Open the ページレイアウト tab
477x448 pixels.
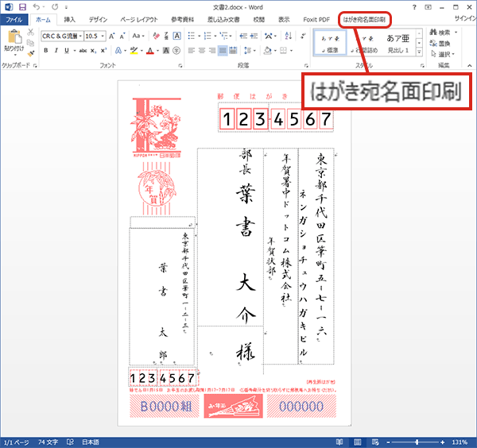[139, 20]
